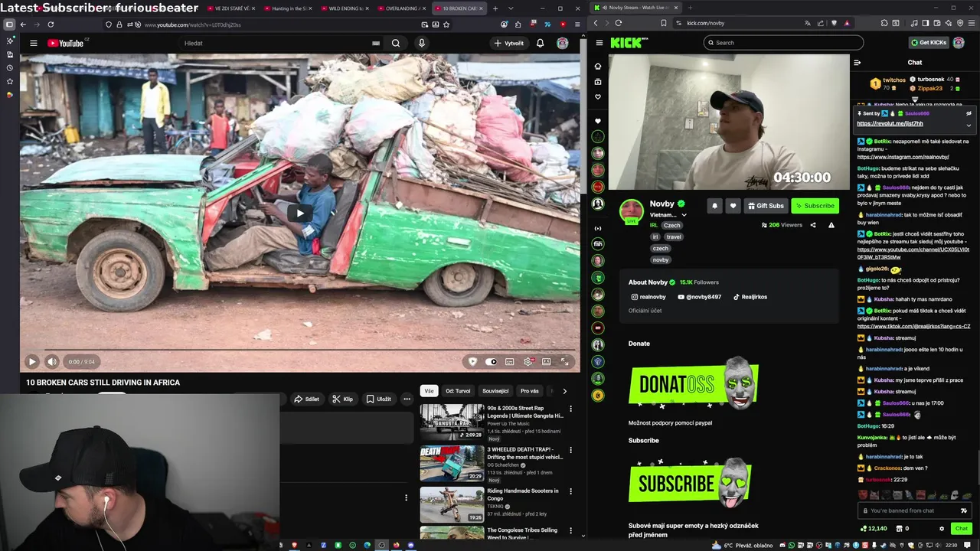
Task: Open the pinned revolut.me link
Action: click(x=890, y=123)
